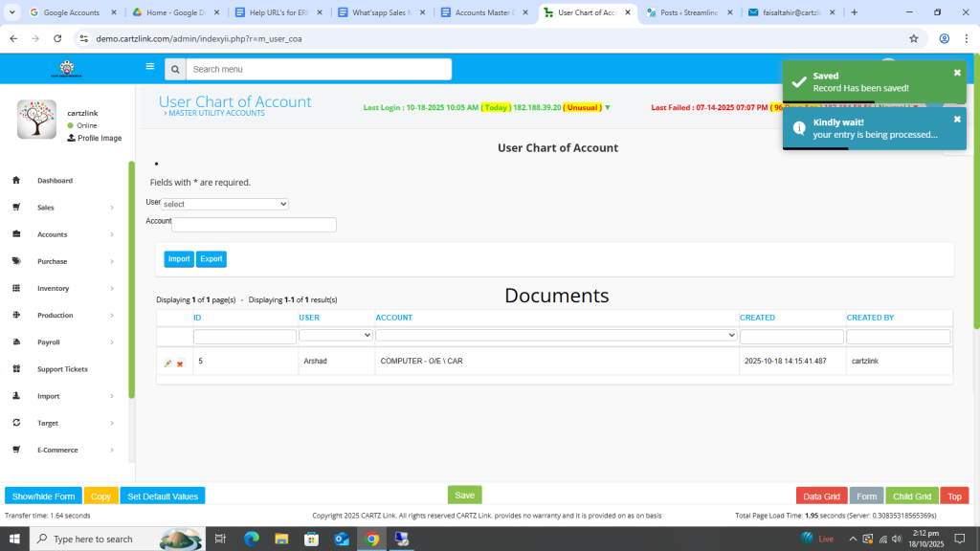This screenshot has width=980, height=551.
Task: Click the search magnifier icon in header
Action: click(x=174, y=69)
